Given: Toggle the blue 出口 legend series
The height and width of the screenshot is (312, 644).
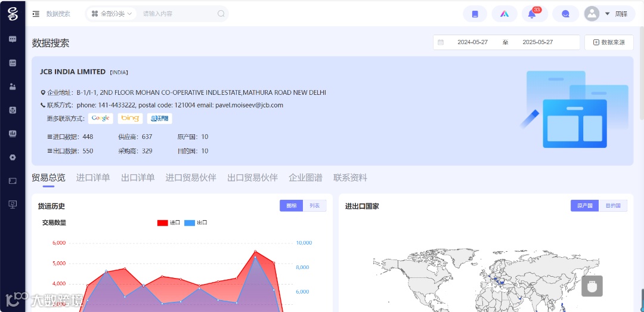Looking at the screenshot, I should pos(196,223).
